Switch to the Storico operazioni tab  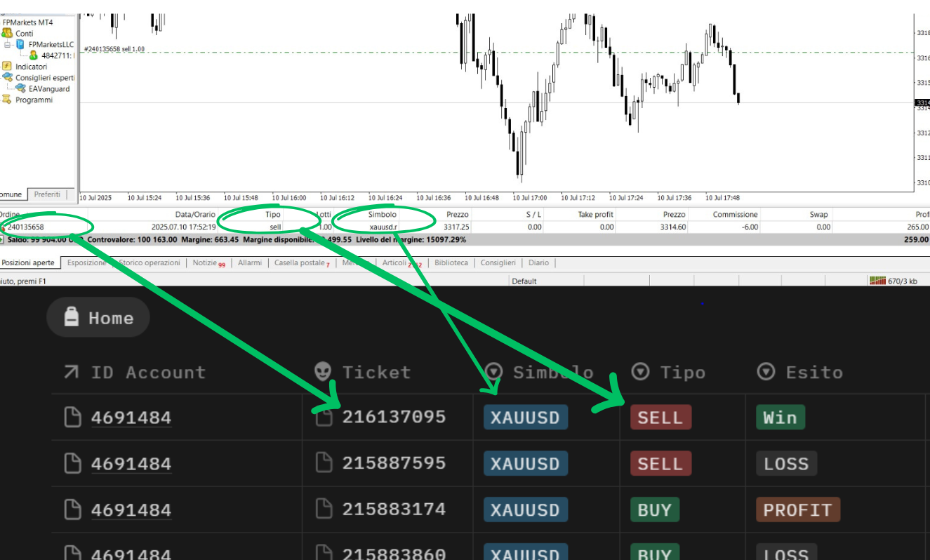point(149,262)
